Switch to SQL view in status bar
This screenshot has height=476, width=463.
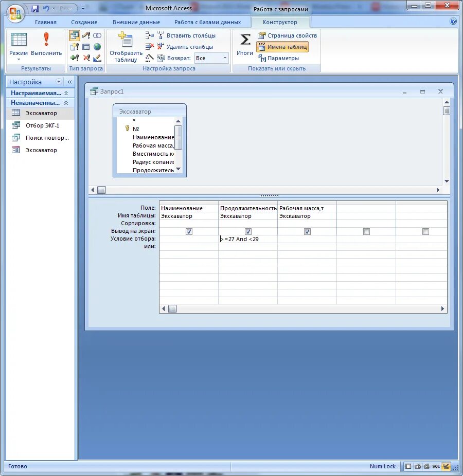point(436,466)
